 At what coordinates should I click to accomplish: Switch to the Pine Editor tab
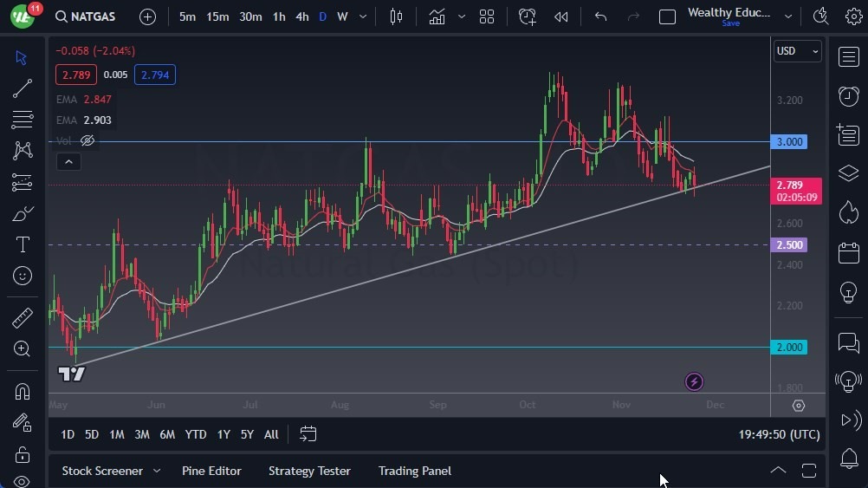click(211, 471)
